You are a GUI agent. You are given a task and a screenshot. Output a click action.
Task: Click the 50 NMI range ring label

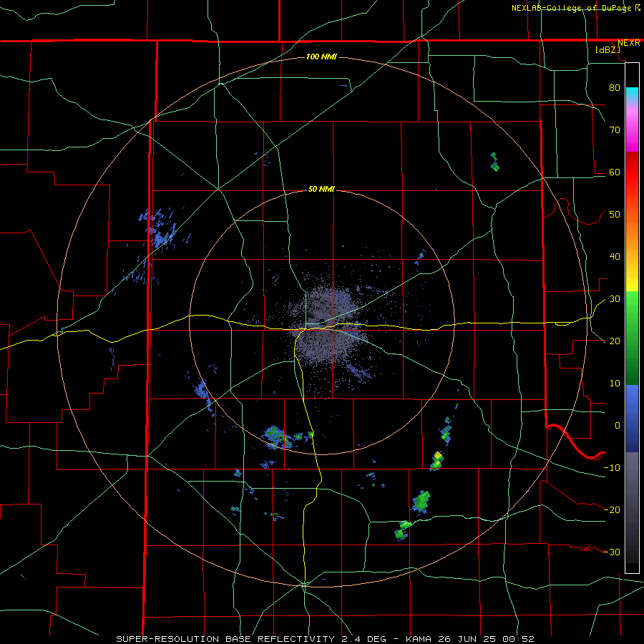point(321,190)
